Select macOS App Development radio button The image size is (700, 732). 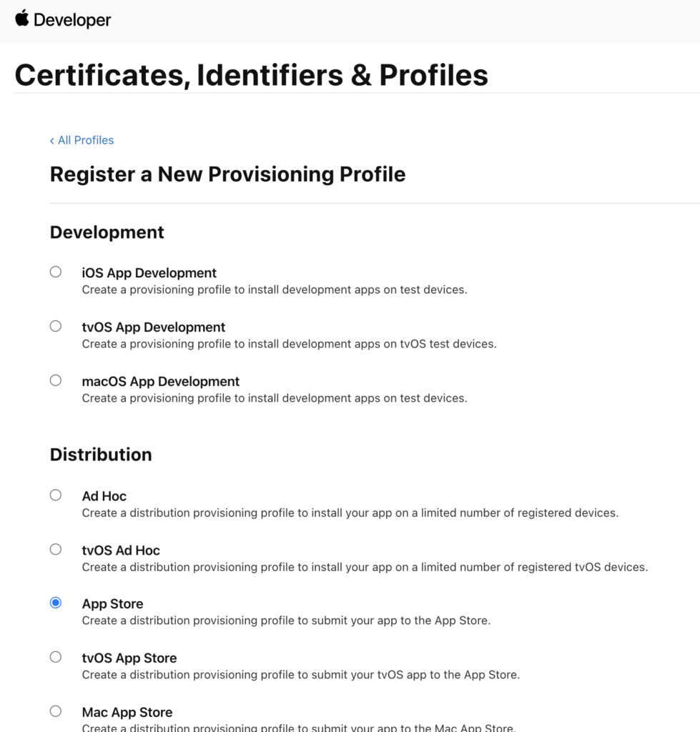coord(56,380)
